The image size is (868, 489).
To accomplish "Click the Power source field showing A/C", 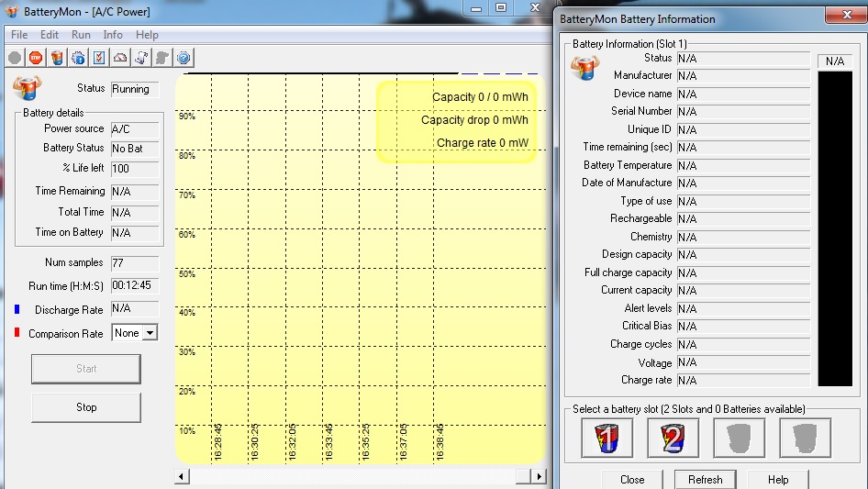I will pos(135,129).
